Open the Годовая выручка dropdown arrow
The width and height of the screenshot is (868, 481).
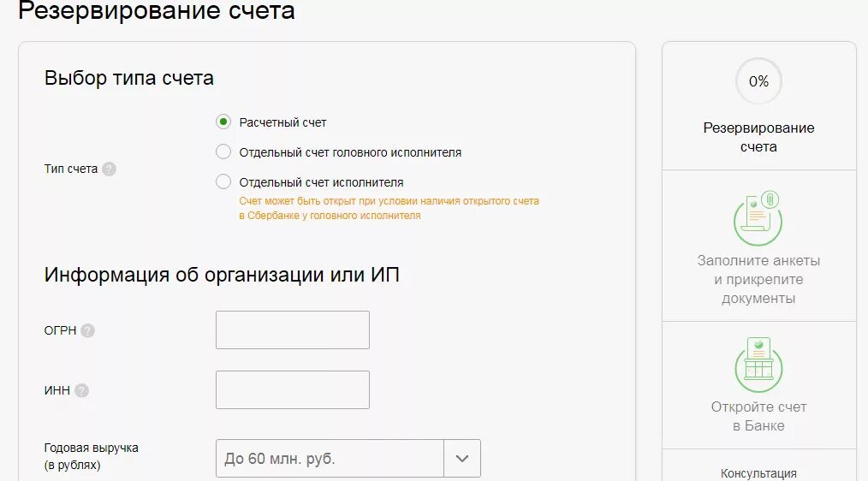(462, 458)
